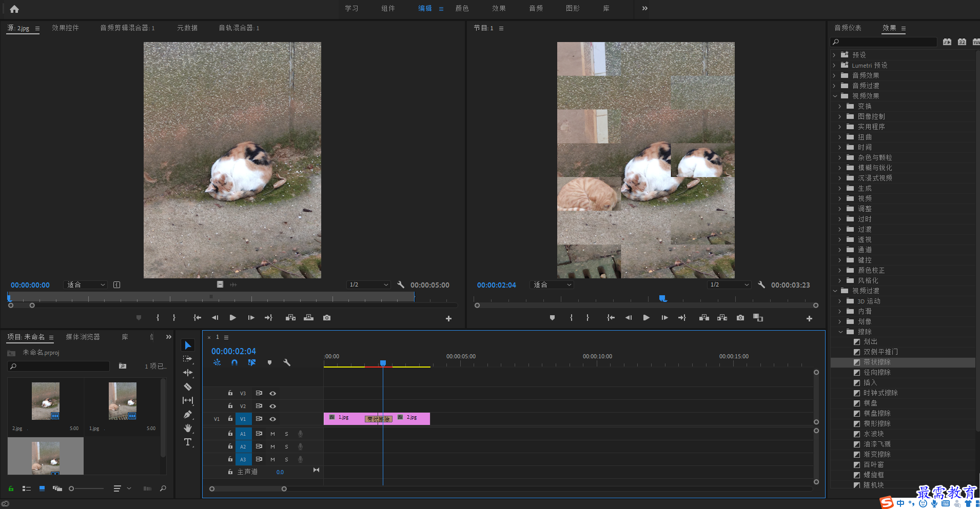Open Source monitor settings wrench
Viewport: 980px width, 509px height.
click(x=401, y=284)
